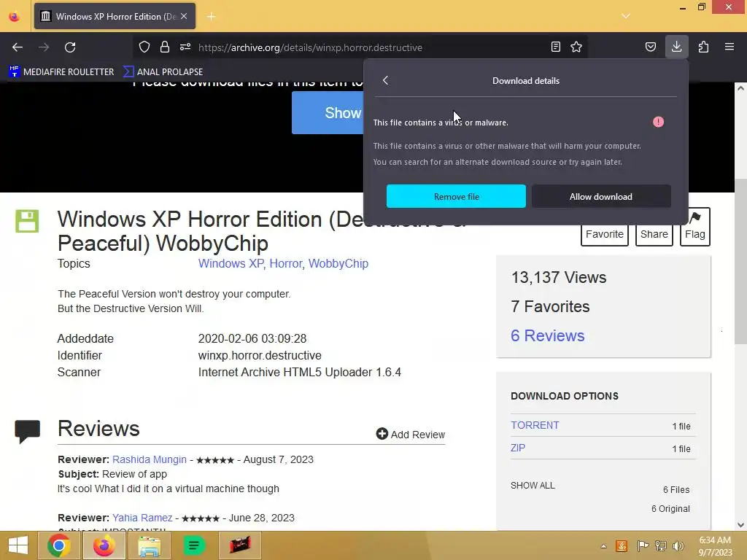Click the 6 Original text
Screen dimensions: 747x560
pyautogui.click(x=670, y=508)
